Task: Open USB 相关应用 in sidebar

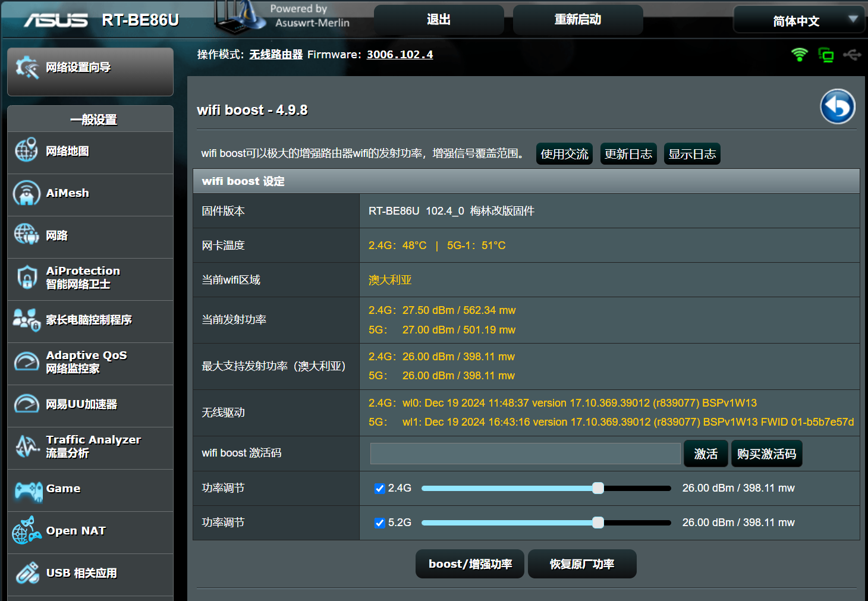Action: click(81, 573)
